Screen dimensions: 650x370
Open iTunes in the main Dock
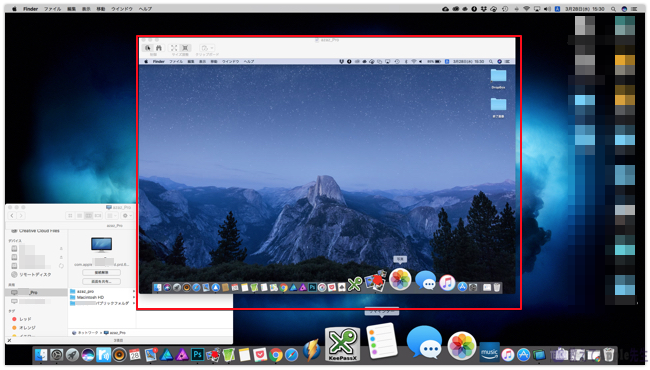tap(507, 355)
